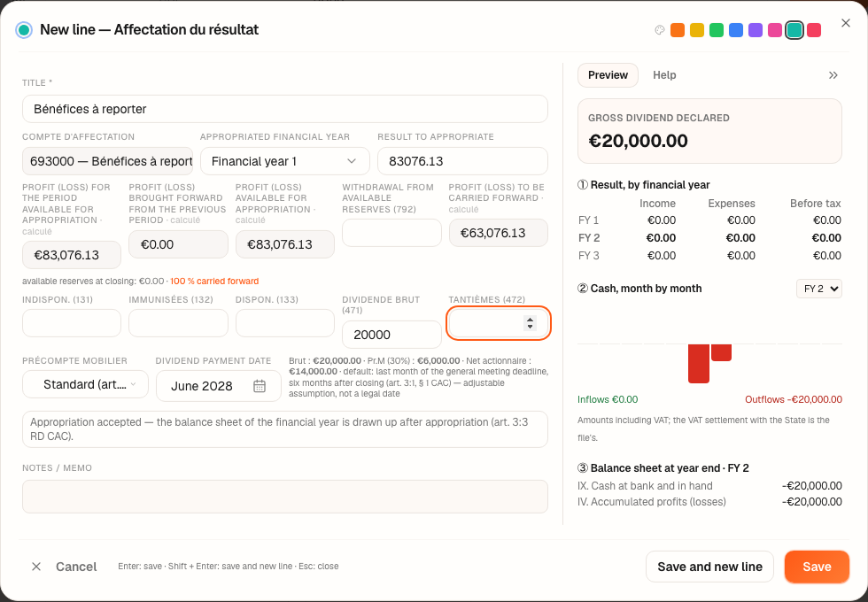Viewport: 868px width, 602px height.
Task: Click the Dispon. (133) input field
Action: click(285, 323)
